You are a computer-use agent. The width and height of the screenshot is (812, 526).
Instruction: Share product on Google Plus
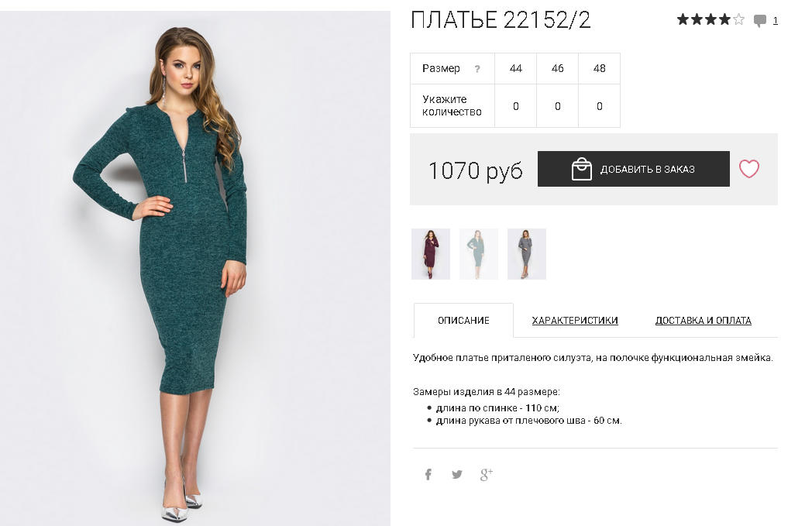tap(486, 474)
